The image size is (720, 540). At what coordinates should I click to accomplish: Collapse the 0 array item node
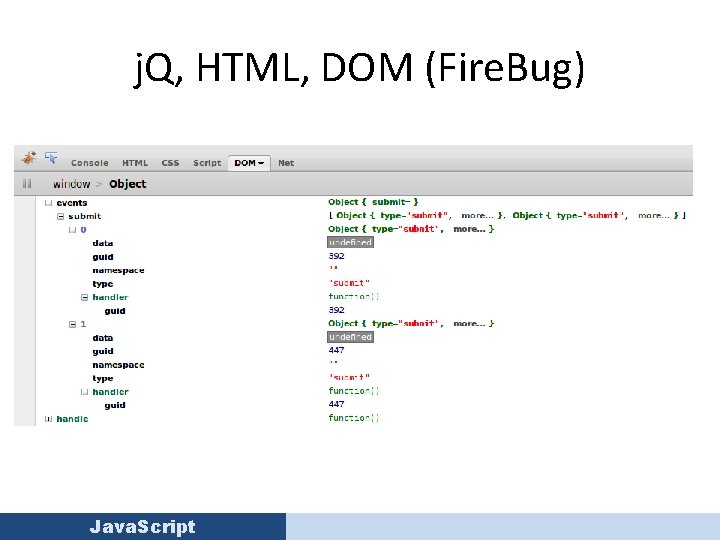[72, 230]
